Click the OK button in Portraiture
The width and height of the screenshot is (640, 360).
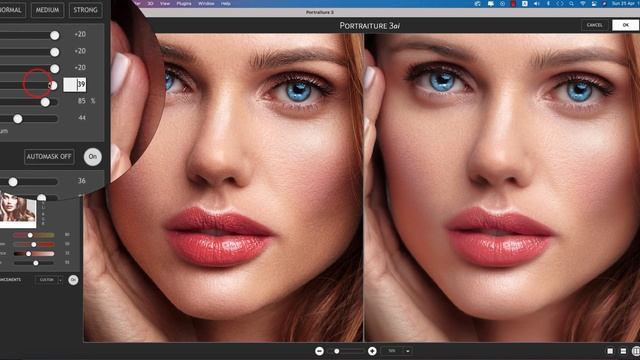[x=625, y=25]
